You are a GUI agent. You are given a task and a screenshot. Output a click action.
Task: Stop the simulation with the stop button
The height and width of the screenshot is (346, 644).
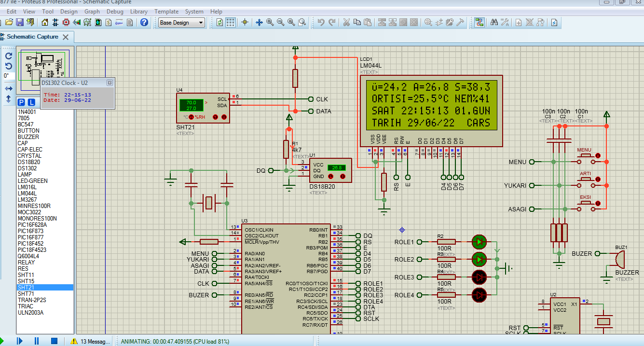coord(54,341)
